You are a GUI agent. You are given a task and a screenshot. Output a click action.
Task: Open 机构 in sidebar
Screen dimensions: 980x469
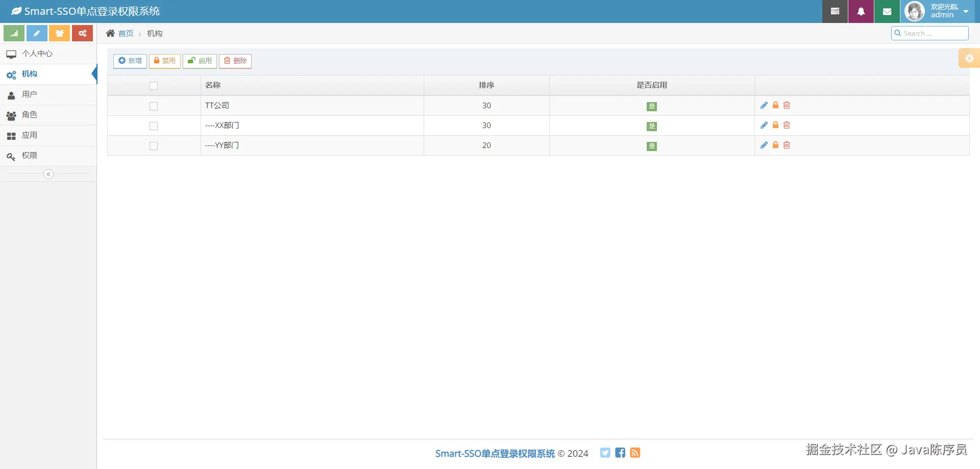coord(48,74)
